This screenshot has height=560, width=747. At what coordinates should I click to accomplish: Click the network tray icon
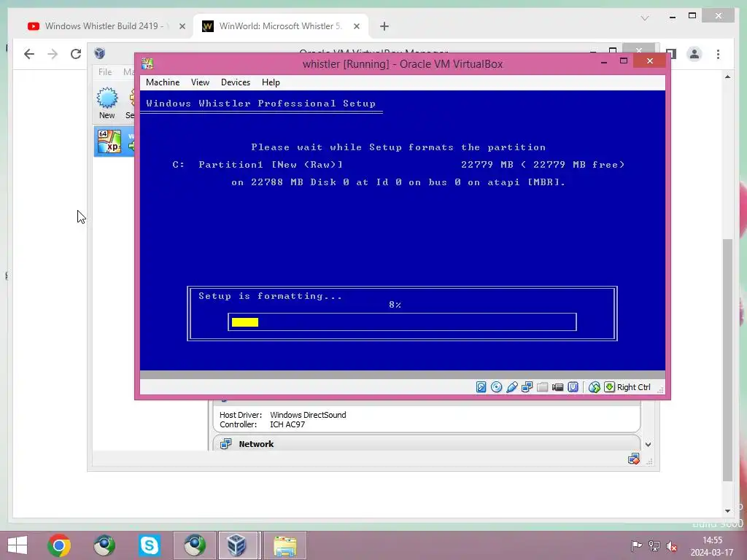point(654,546)
